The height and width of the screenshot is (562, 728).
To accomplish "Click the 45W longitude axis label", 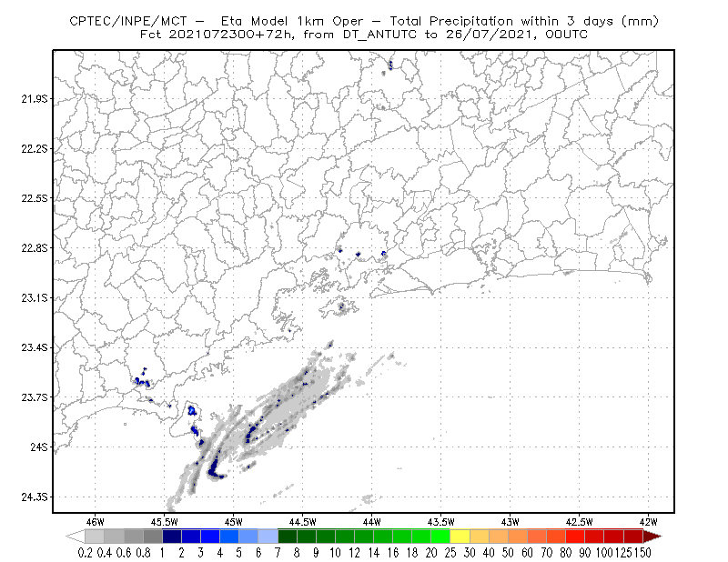I will [x=233, y=522].
